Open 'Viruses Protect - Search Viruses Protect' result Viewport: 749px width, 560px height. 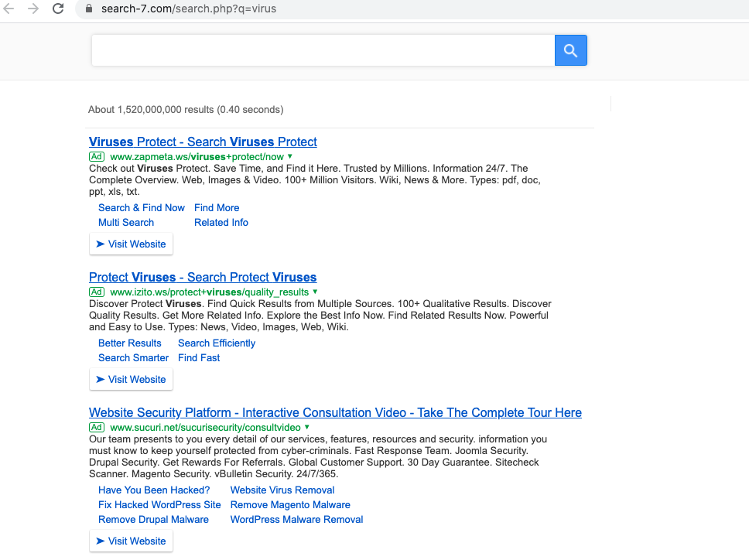coord(203,142)
